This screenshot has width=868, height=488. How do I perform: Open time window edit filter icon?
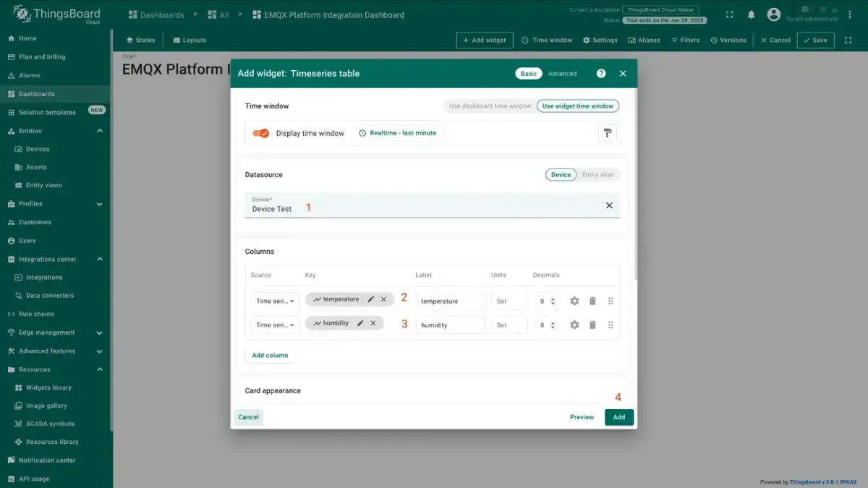coord(608,133)
